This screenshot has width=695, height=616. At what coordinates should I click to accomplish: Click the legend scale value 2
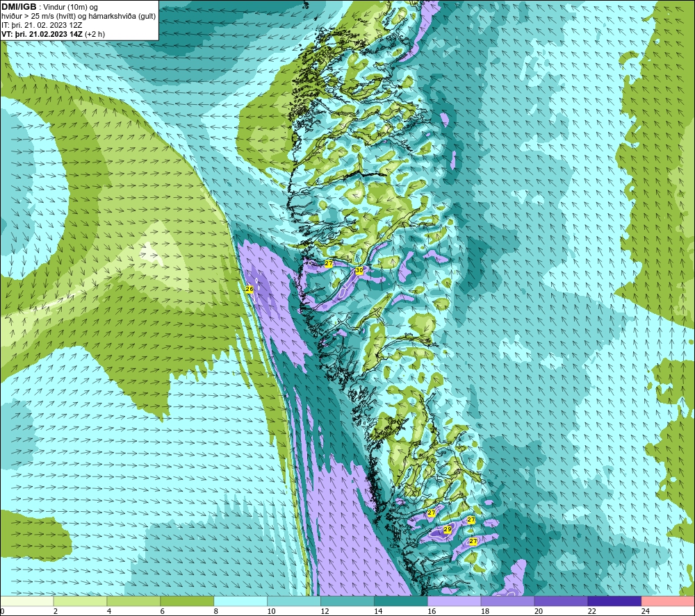pyautogui.click(x=56, y=611)
